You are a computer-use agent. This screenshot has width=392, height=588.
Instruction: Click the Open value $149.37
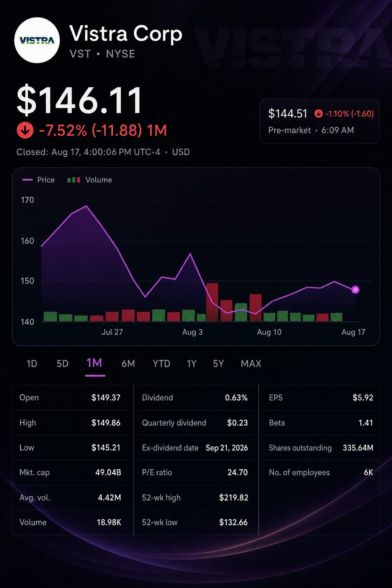106,398
